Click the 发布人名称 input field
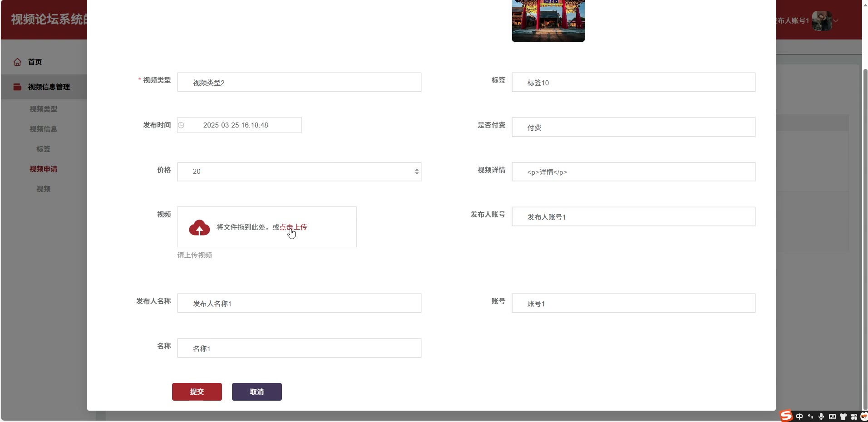The image size is (868, 422). (299, 303)
